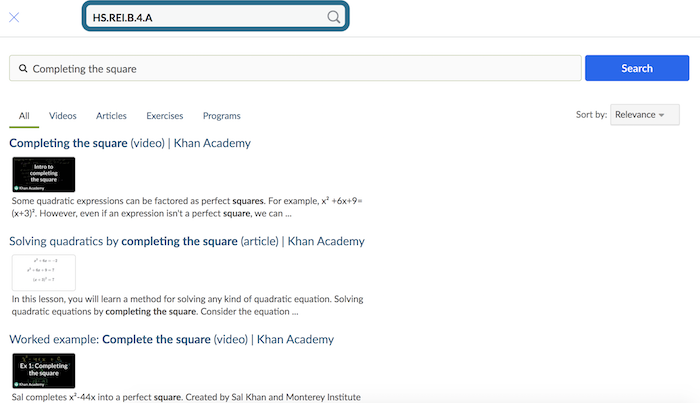The width and height of the screenshot is (700, 403).
Task: Open the Completing the square video link
Action: [x=130, y=143]
